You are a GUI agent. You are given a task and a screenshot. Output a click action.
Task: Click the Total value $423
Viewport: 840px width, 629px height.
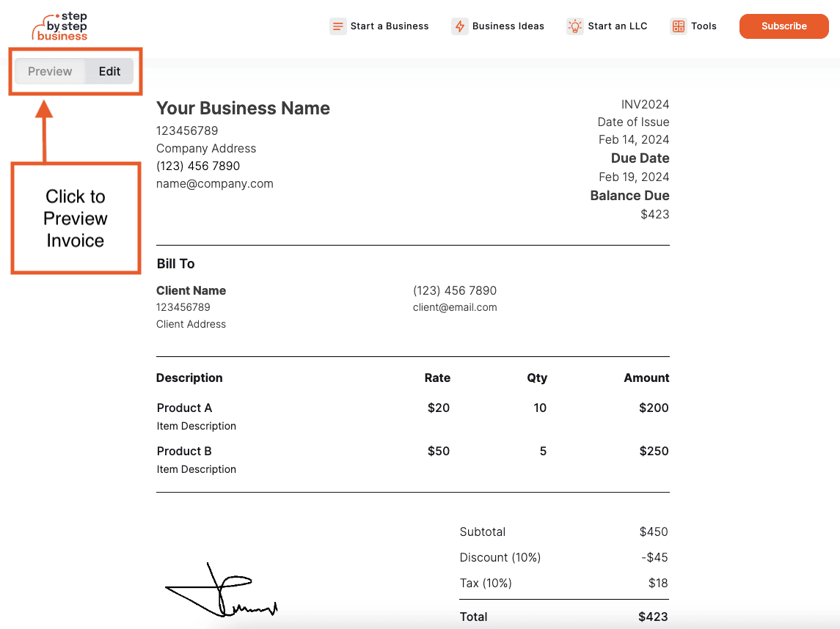tap(653, 617)
